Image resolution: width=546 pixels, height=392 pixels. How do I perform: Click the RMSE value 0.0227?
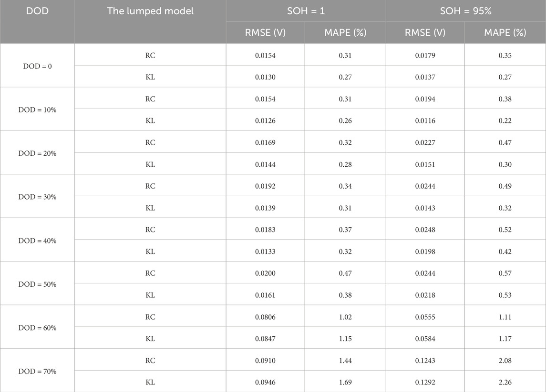pos(425,142)
